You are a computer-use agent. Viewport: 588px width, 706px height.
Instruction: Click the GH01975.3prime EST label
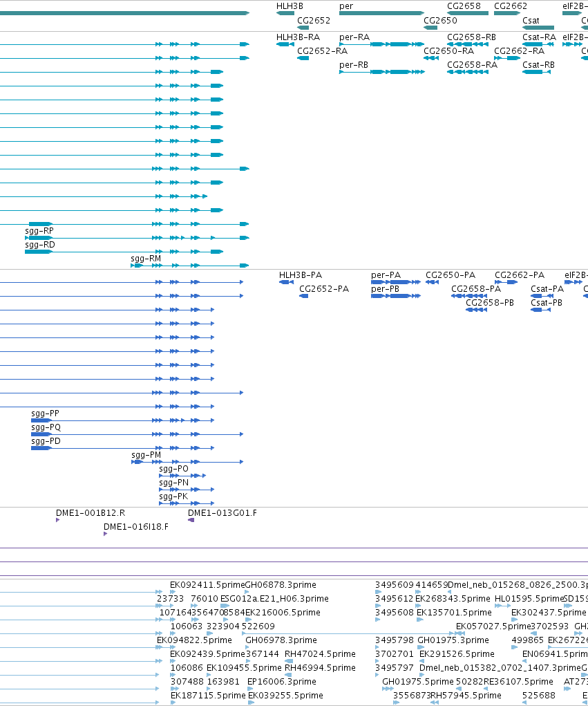click(x=453, y=640)
